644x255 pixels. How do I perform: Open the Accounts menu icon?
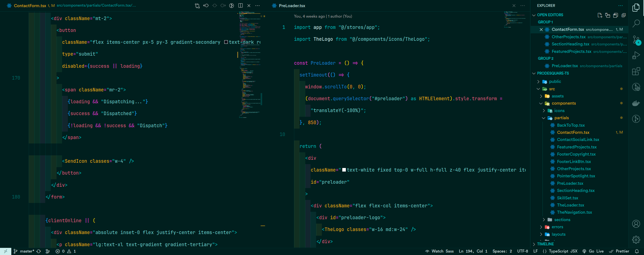[636, 224]
